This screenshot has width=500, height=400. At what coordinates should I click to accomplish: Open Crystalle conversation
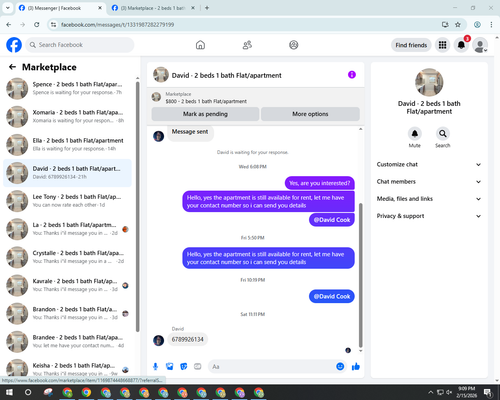68,257
